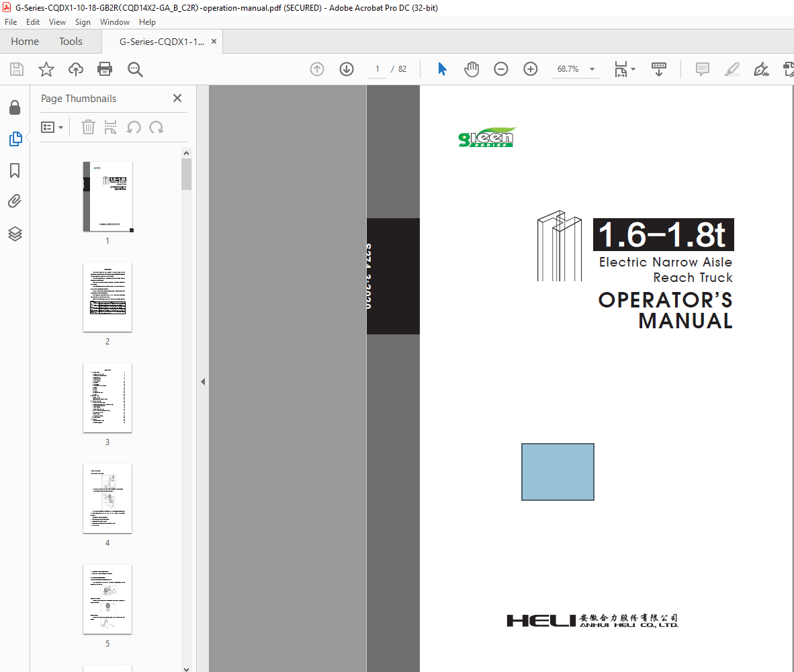Image resolution: width=794 pixels, height=672 pixels.
Task: Open the View menu
Action: (57, 21)
